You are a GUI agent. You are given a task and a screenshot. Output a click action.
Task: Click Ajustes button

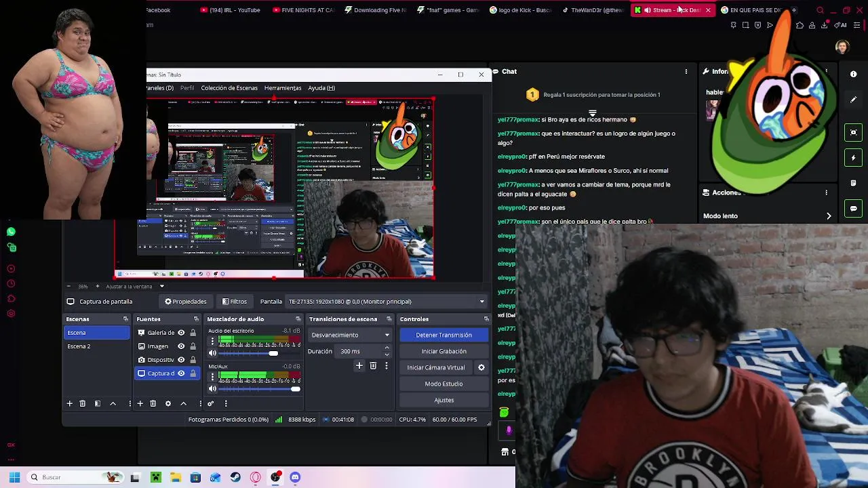coord(443,400)
